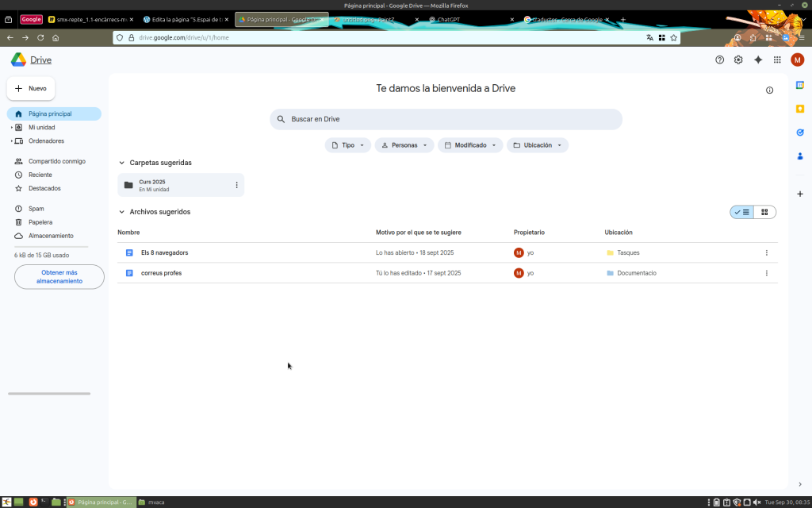The height and width of the screenshot is (508, 812).
Task: Open Google Tasks side panel icon
Action: coord(800,133)
